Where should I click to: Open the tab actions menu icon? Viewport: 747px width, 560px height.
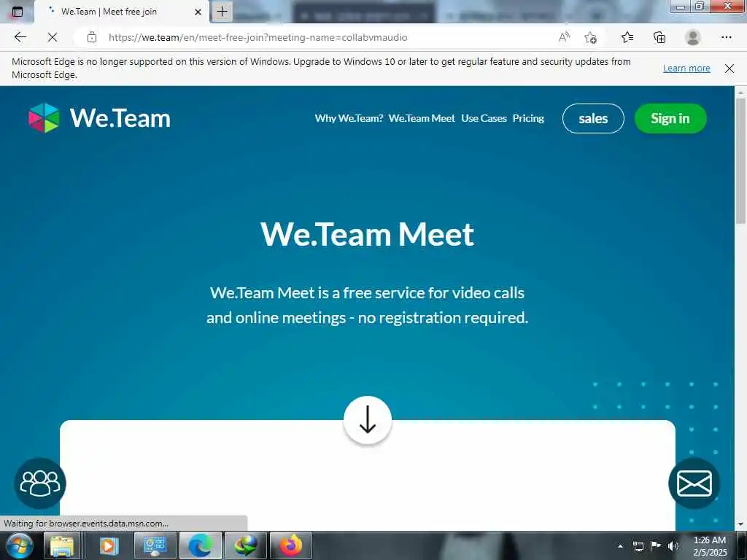[x=18, y=12]
